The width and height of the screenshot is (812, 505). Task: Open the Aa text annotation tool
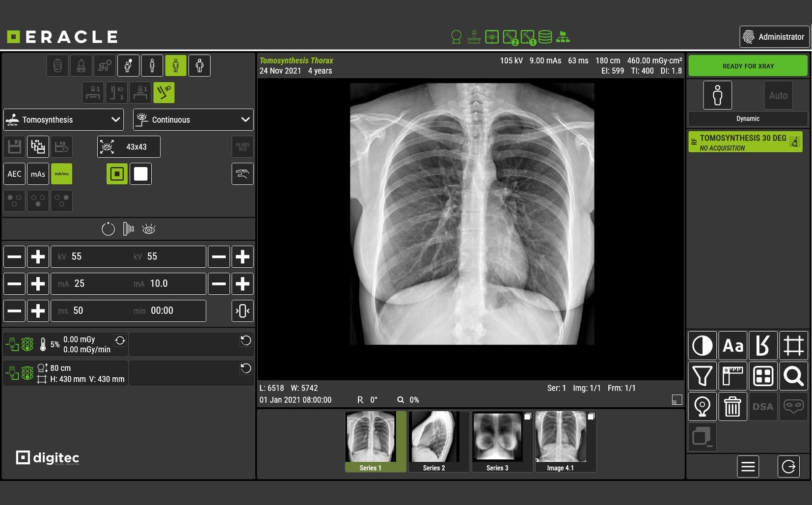pyautogui.click(x=733, y=346)
